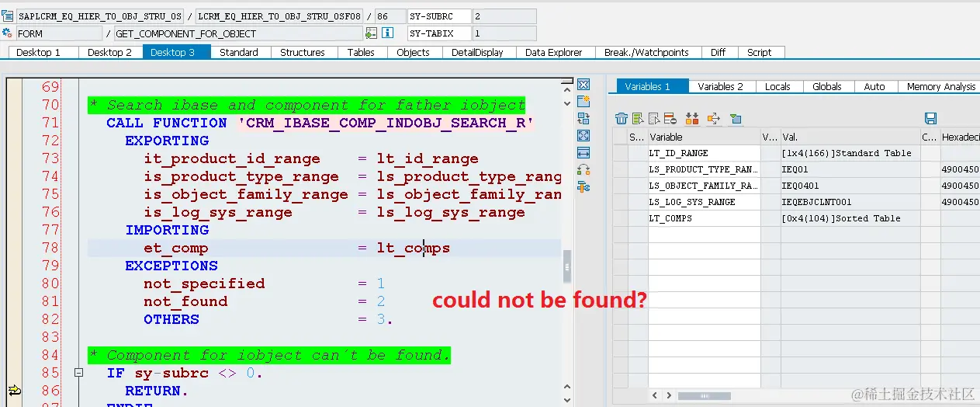Click the headset services icon in the strip
The width and height of the screenshot is (980, 407).
(x=583, y=169)
